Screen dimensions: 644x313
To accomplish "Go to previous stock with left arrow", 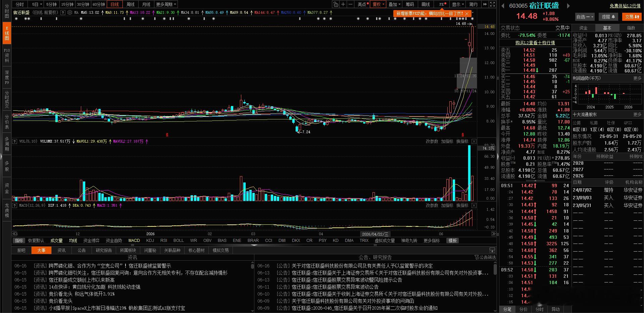I will tap(503, 6).
